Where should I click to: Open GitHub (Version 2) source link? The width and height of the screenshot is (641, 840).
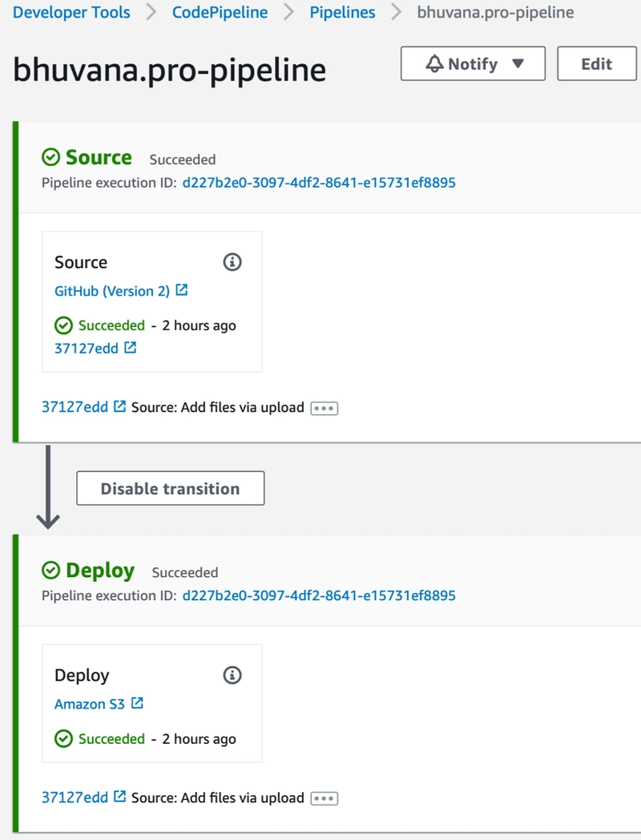point(112,291)
